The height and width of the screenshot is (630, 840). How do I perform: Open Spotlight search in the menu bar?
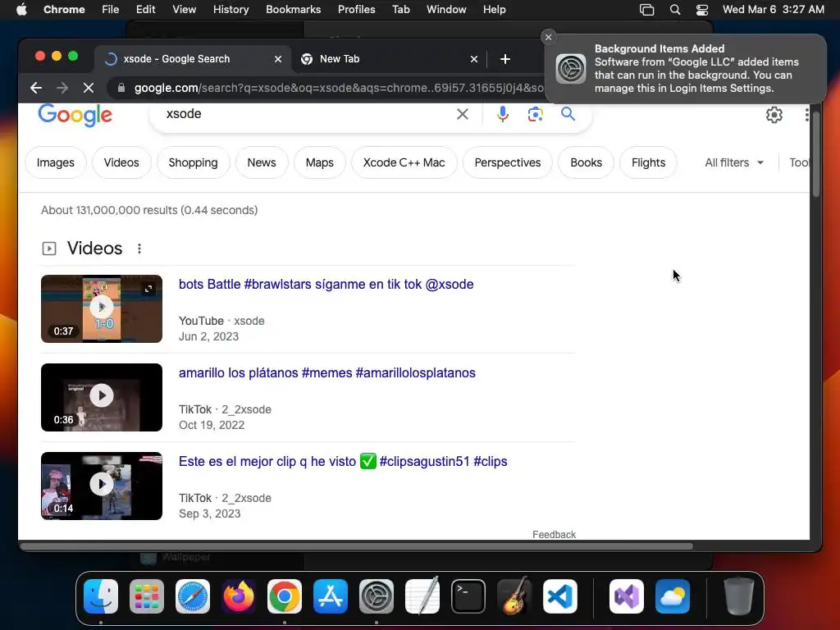pos(675,10)
